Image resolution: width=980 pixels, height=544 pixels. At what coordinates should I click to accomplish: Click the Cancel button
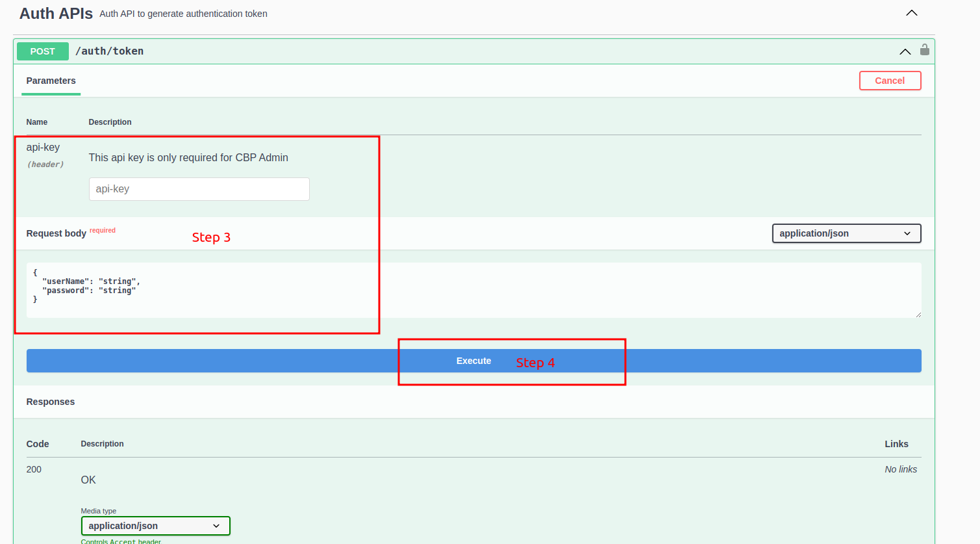(x=890, y=81)
